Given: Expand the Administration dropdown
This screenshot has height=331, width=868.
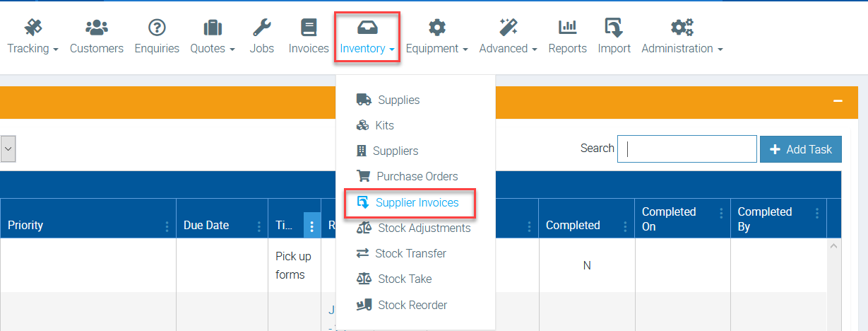Looking at the screenshot, I should [682, 48].
